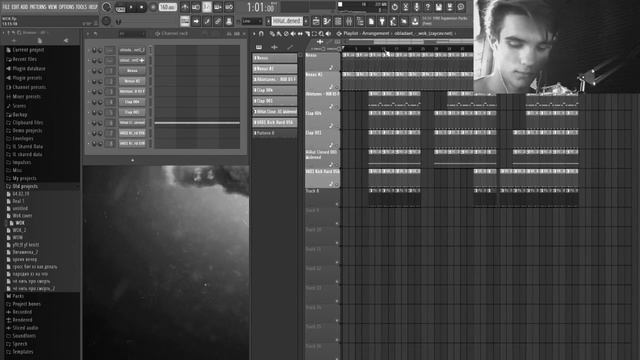This screenshot has width=640, height=360.
Task: Click the undo history icon
Action: [x=394, y=7]
